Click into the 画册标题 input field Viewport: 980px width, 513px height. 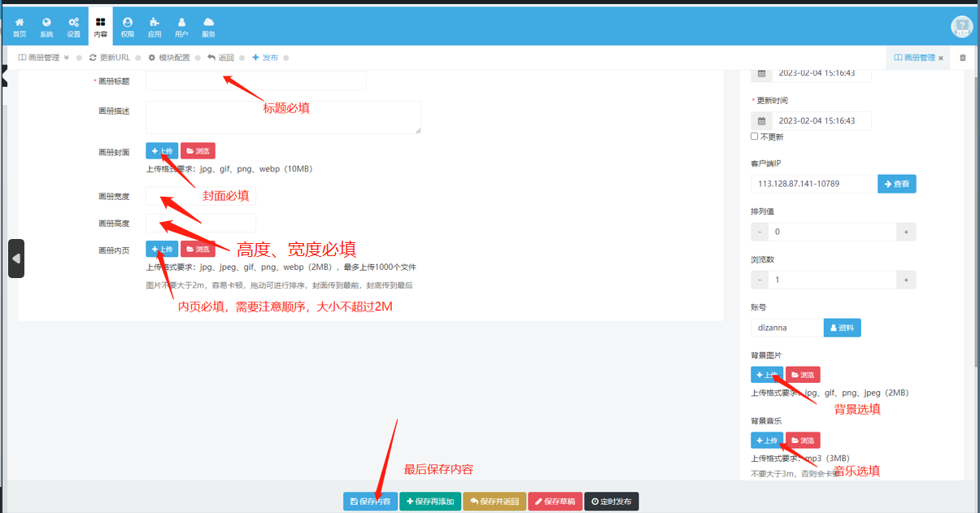tap(255, 81)
